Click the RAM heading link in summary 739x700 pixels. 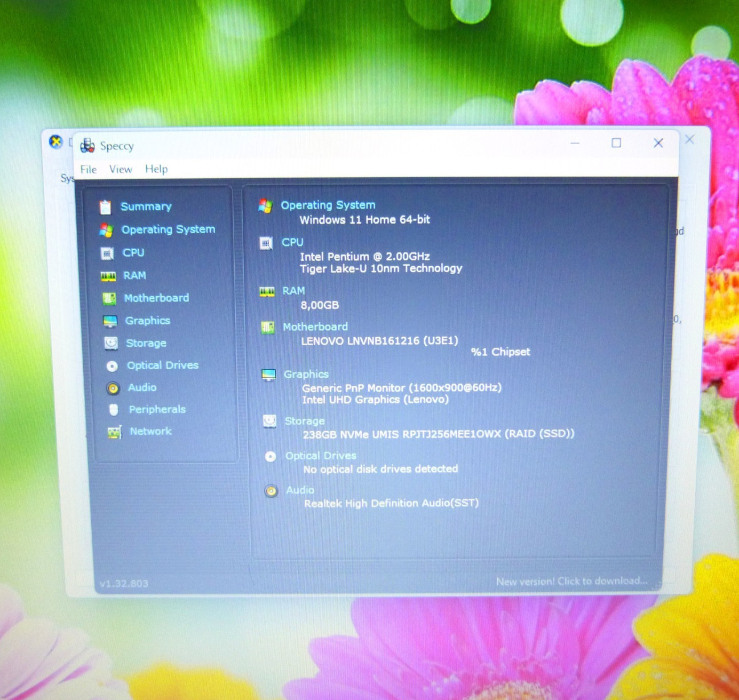(294, 291)
